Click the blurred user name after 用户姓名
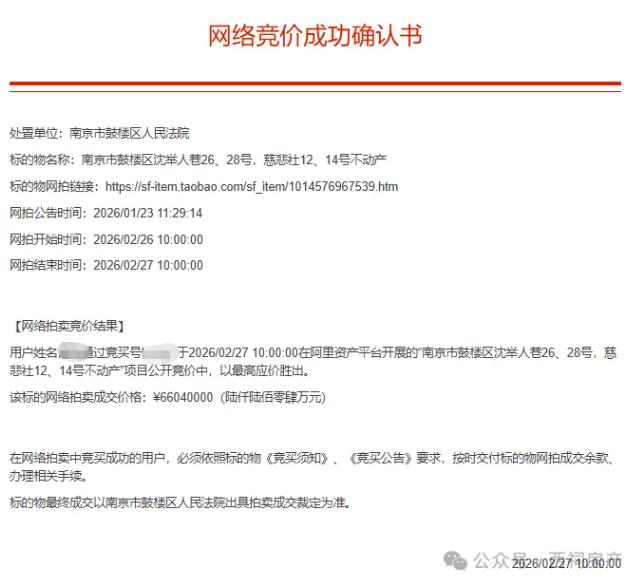633x588 pixels. pos(70,352)
